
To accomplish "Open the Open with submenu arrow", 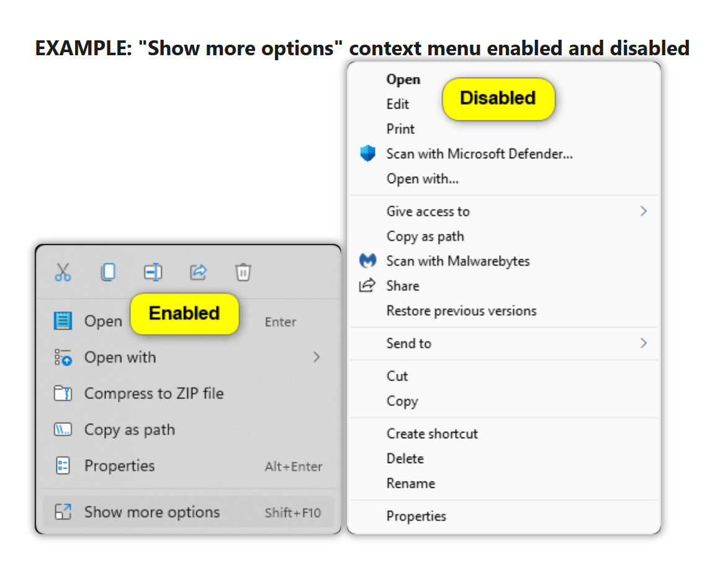I will tap(317, 357).
